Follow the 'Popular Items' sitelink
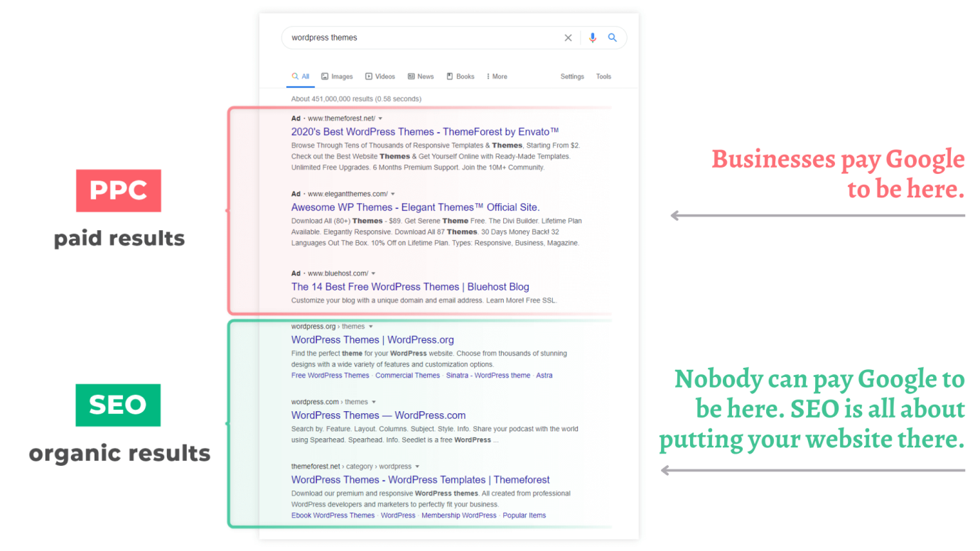Viewport: 980px width, 551px height. [x=524, y=515]
